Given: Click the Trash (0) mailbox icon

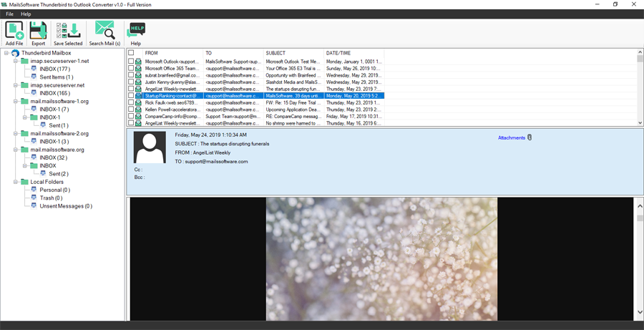Looking at the screenshot, I should pyautogui.click(x=34, y=198).
